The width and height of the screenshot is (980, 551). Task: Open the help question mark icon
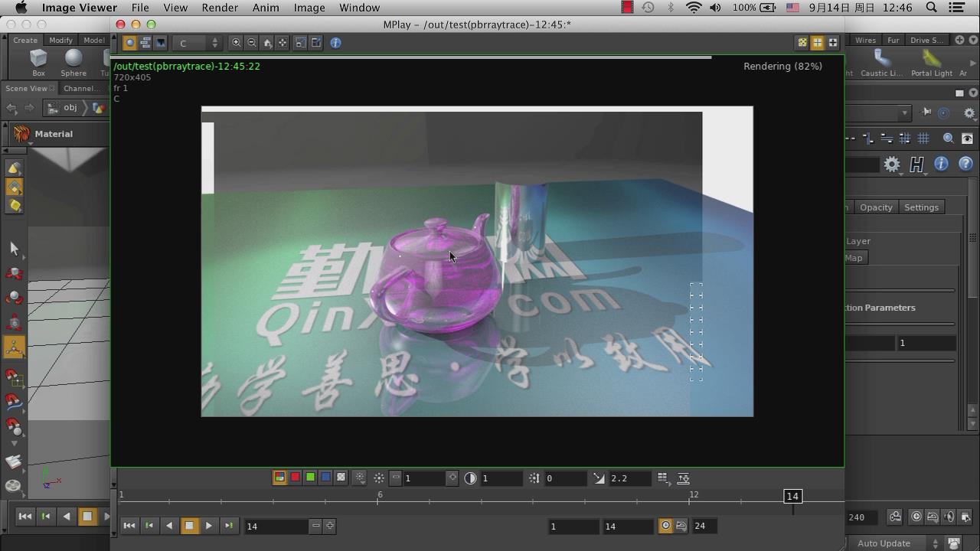coord(965,164)
